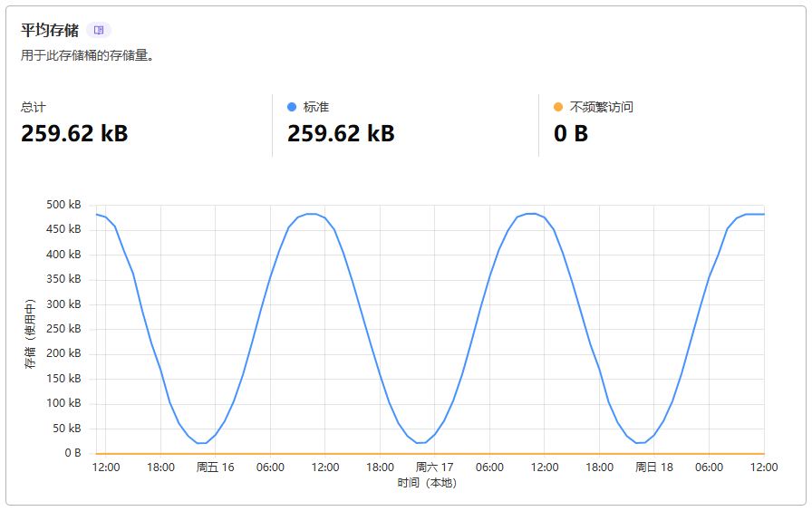This screenshot has height=511, width=812.
Task: Click the 标准 storage value 259.62 kB
Action: (x=341, y=134)
